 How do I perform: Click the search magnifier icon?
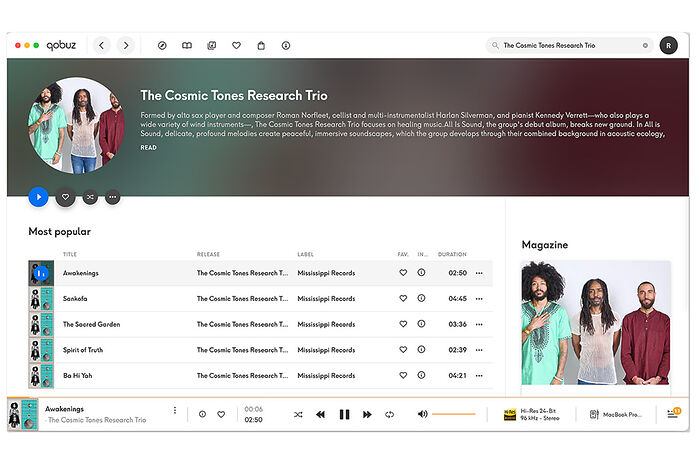click(x=495, y=45)
